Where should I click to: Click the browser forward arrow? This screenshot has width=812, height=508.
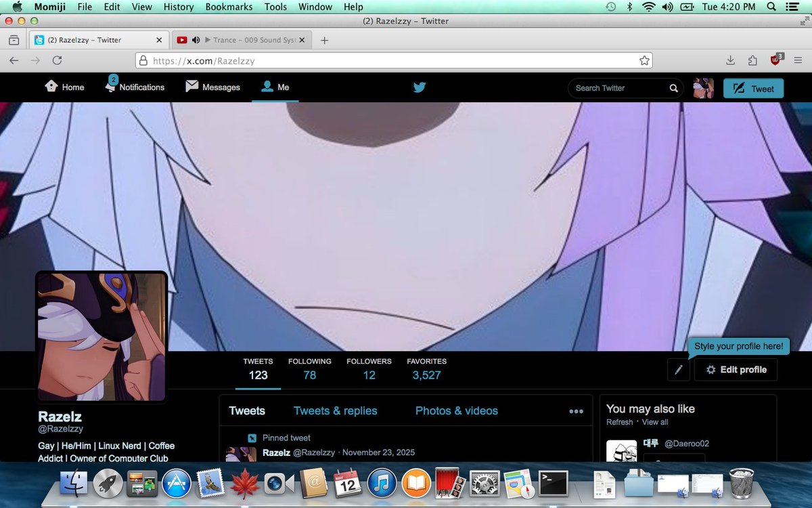pyautogui.click(x=35, y=60)
